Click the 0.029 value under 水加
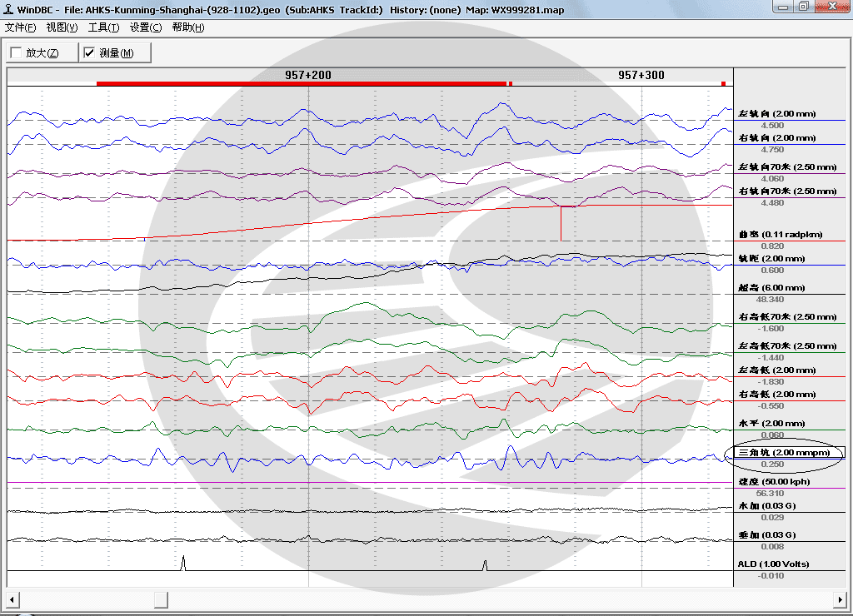853x616 pixels. 772,518
